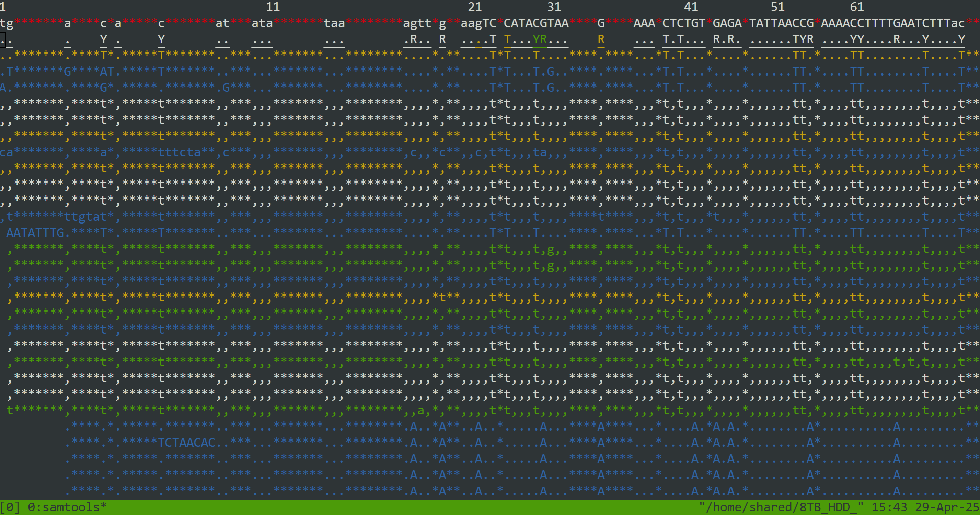The width and height of the screenshot is (980, 515).
Task: Click coordinate marker 11 in the ruler
Action: tap(273, 7)
